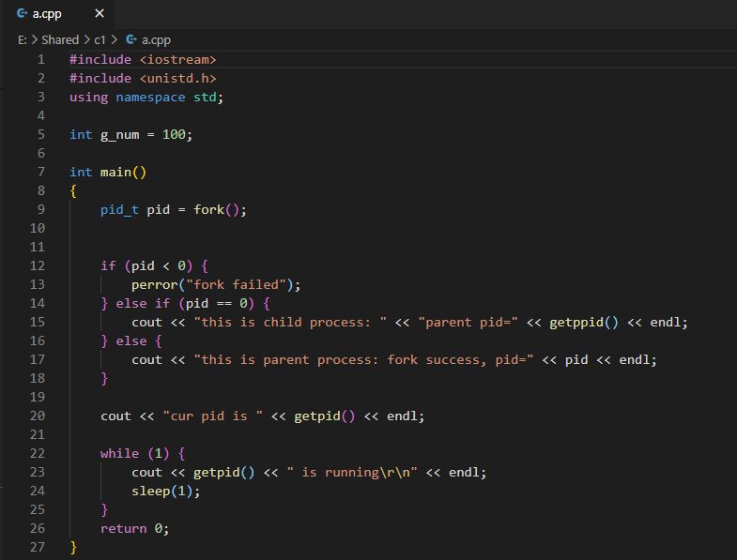The height and width of the screenshot is (560, 737).
Task: Place cursor on "namespace" keyword
Action: (150, 98)
